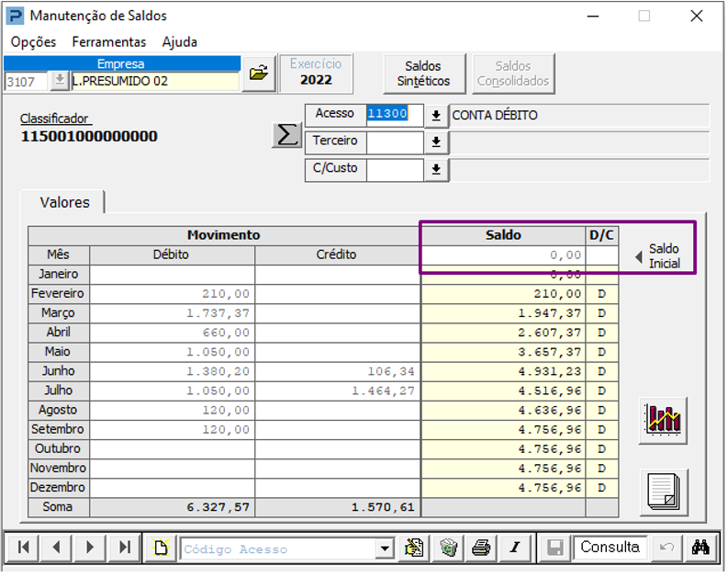Click the Janeiro row header

(59, 275)
